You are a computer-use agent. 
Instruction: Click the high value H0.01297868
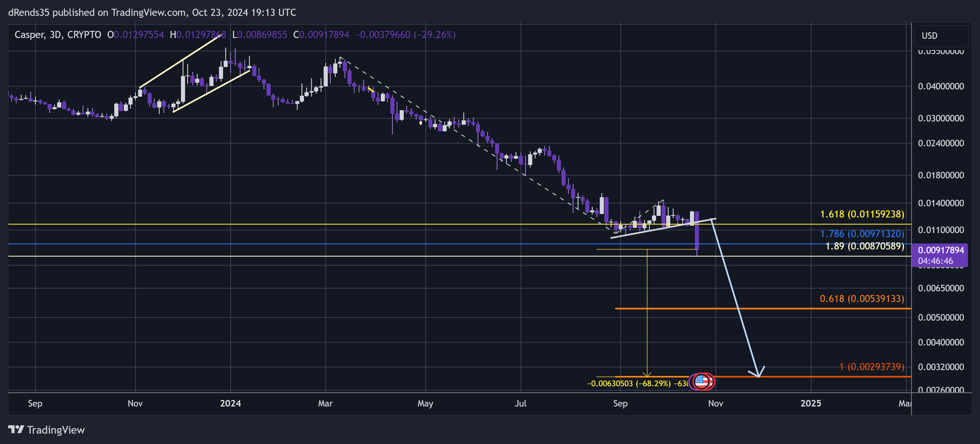point(198,35)
